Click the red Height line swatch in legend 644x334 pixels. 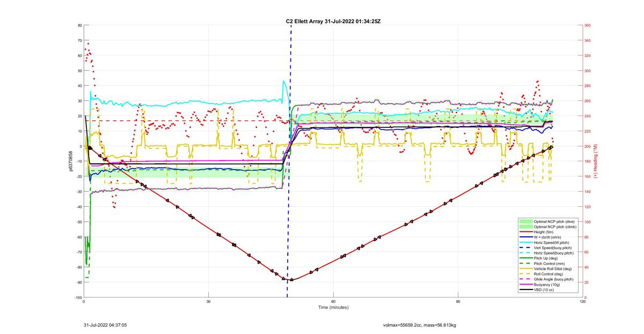point(526,232)
